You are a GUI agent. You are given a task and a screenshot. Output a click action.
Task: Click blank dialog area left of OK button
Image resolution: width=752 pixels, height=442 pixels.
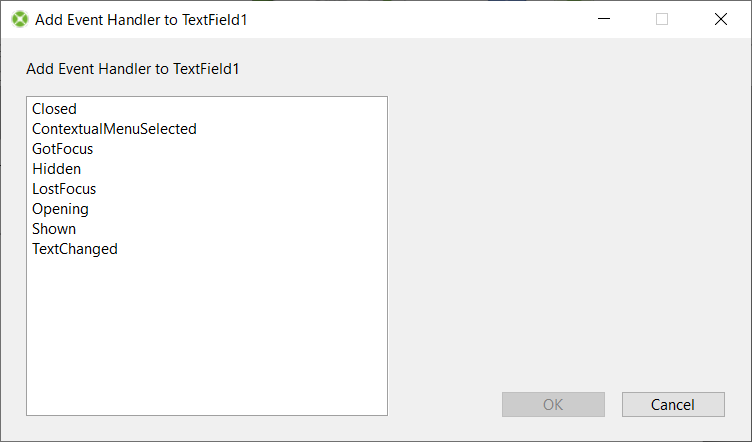pyautogui.click(x=445, y=404)
